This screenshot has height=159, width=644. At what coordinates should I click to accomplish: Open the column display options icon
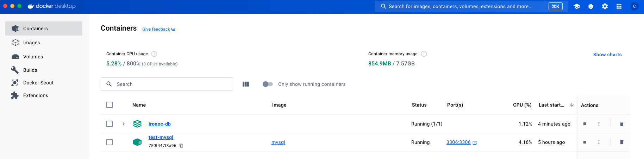[246, 84]
